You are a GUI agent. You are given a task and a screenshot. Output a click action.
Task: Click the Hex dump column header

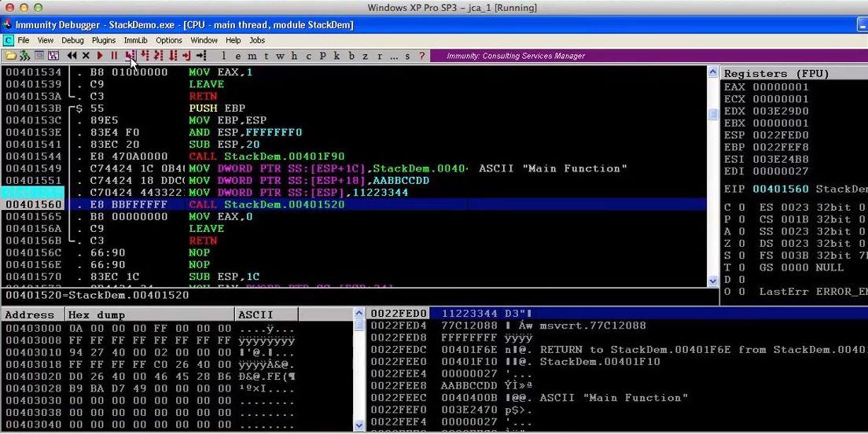coord(150,315)
